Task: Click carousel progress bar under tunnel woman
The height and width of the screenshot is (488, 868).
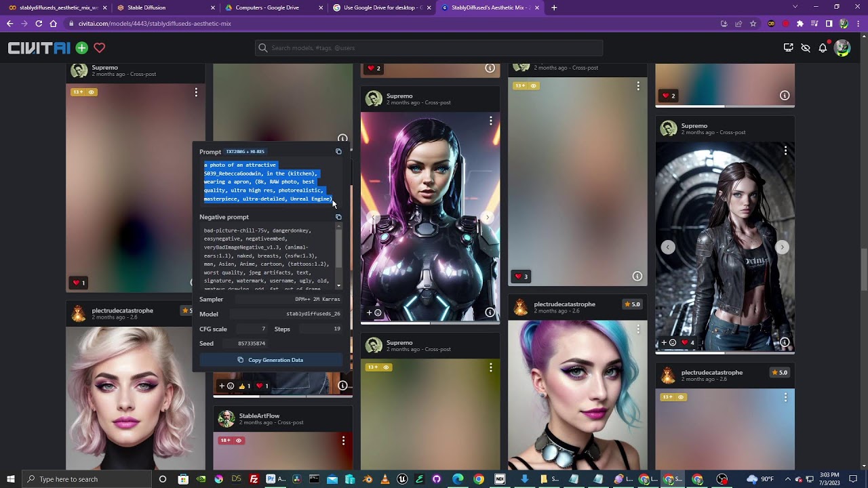Action: [725, 352]
